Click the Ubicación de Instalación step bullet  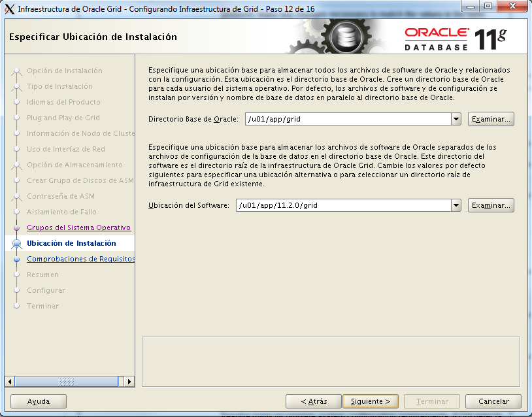click(16, 243)
